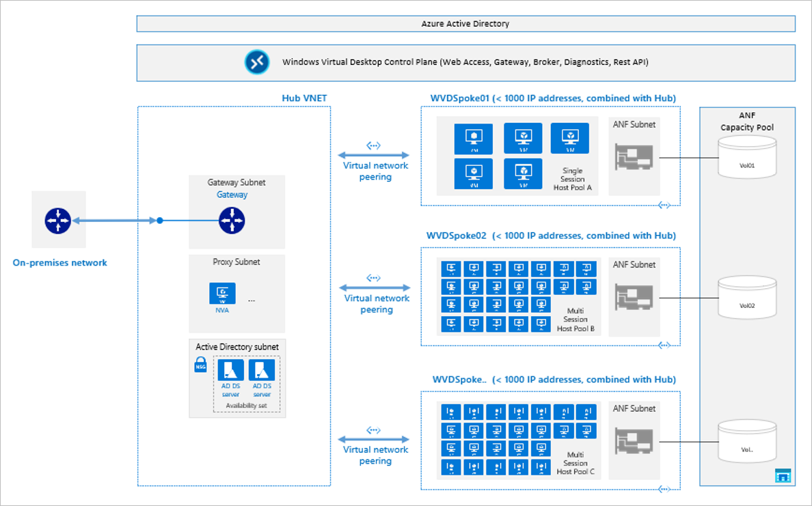Toggle the peering indicator on WVDSpoke01

(664, 204)
